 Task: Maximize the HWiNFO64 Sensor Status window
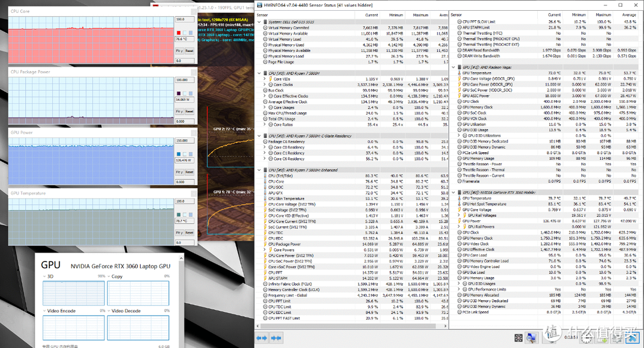coord(620,5)
